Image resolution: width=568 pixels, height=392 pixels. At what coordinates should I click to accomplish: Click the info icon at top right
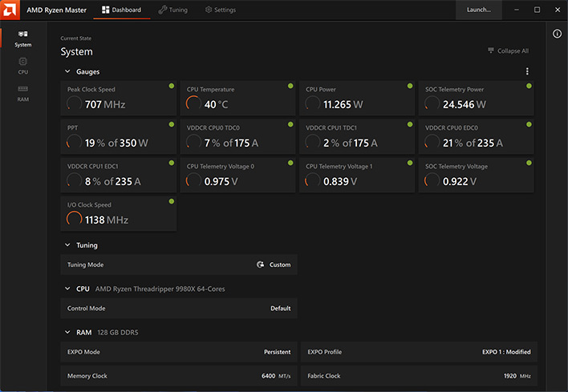557,34
